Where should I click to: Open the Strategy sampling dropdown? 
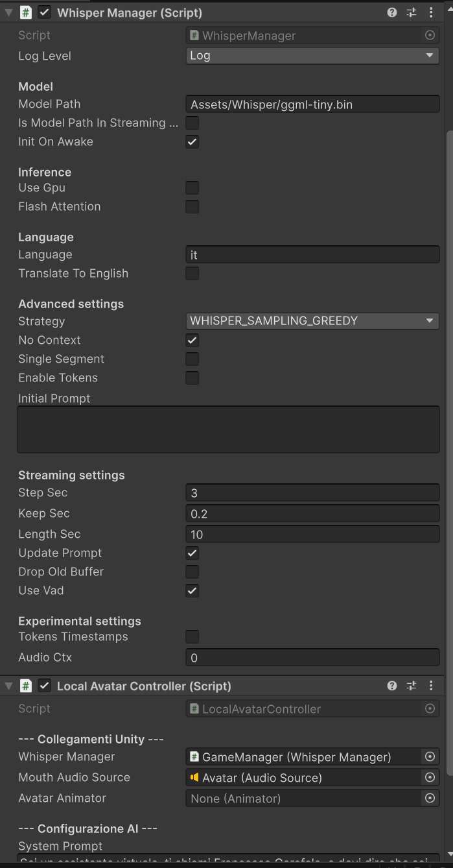click(312, 321)
